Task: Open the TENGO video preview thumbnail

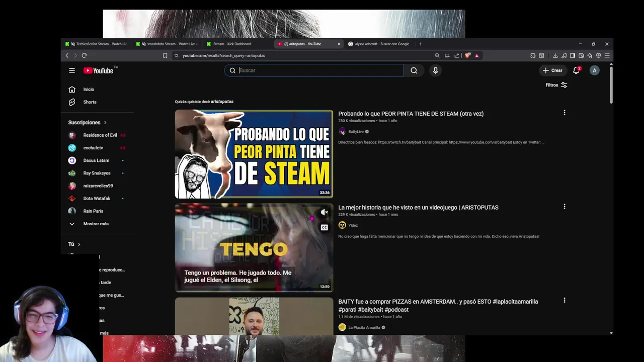Action: (254, 247)
